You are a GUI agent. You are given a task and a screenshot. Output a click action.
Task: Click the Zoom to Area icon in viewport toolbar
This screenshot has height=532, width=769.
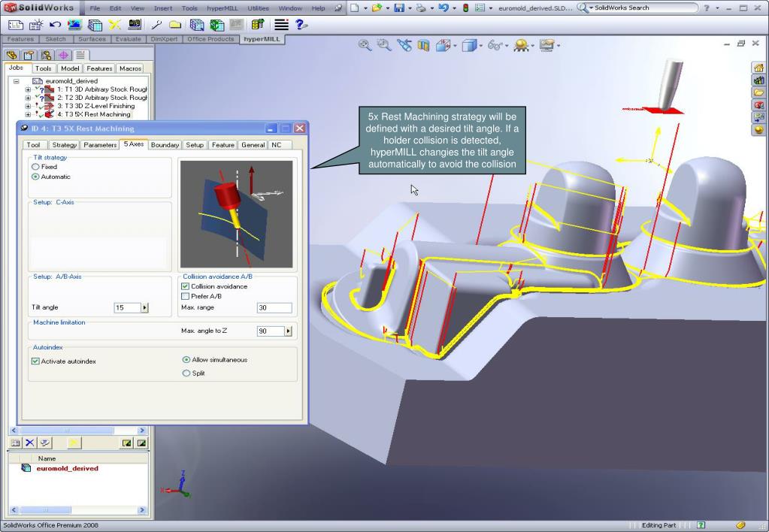(384, 45)
